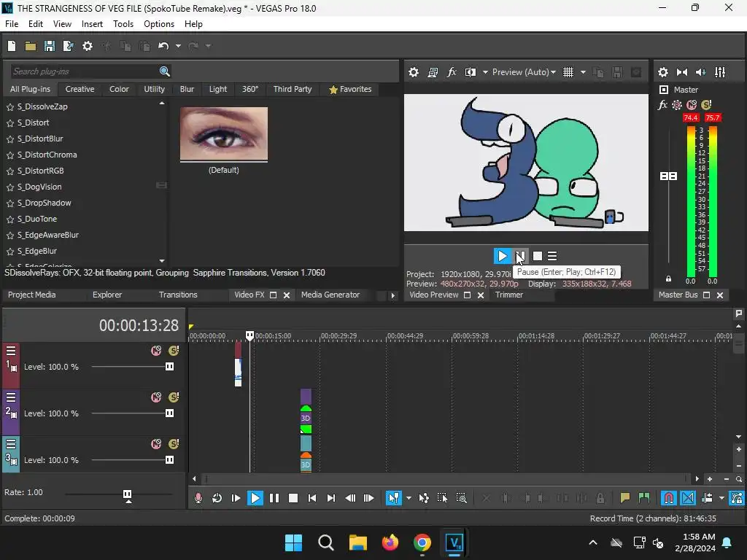747x560 pixels.
Task: Toggle downmix output on Master Bus
Action: (x=682, y=72)
